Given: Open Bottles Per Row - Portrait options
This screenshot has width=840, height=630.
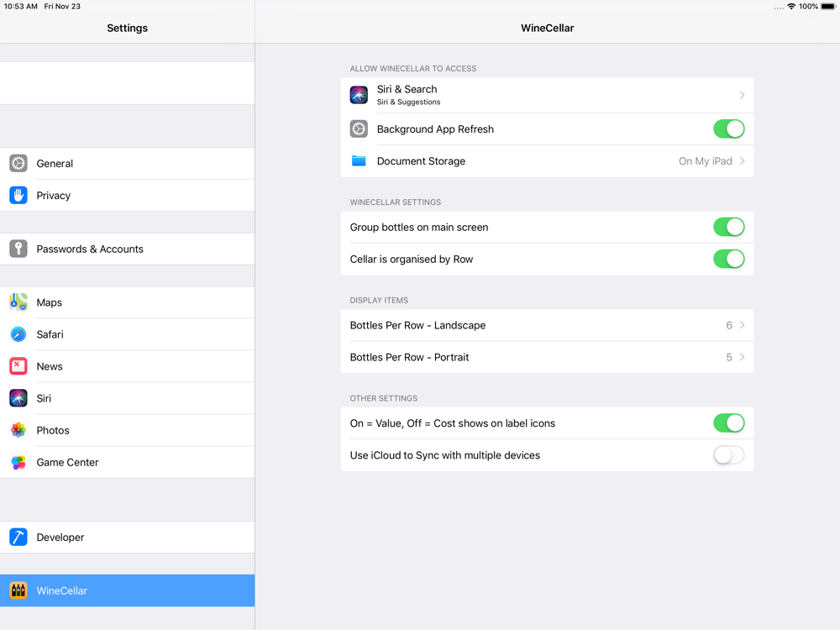Looking at the screenshot, I should [547, 357].
